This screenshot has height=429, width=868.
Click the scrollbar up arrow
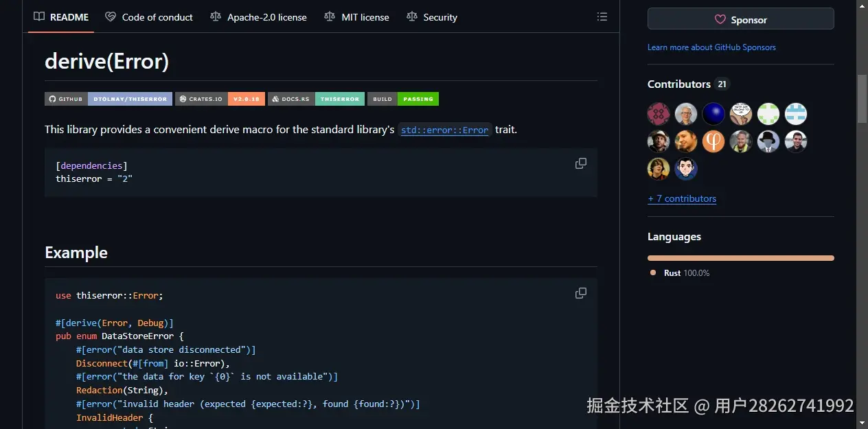tap(862, 5)
